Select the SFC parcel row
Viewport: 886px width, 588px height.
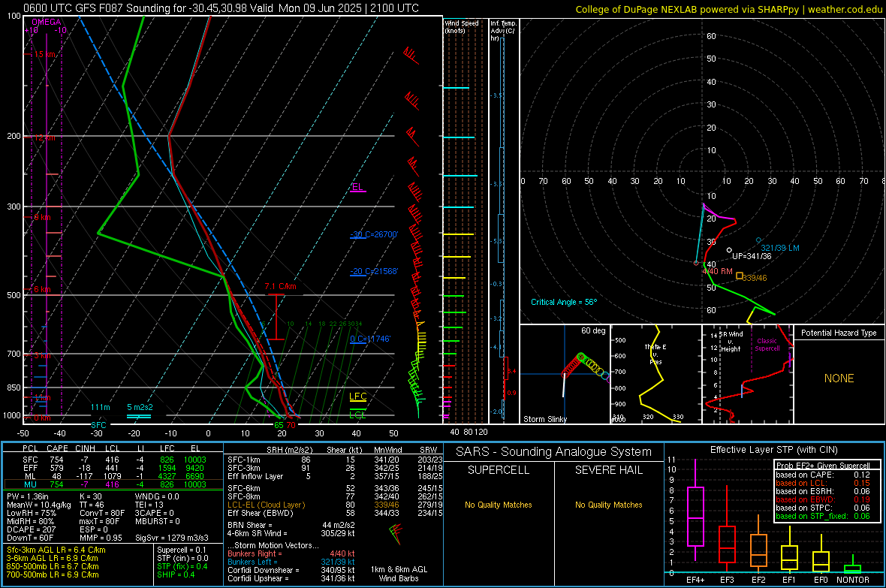[113, 460]
